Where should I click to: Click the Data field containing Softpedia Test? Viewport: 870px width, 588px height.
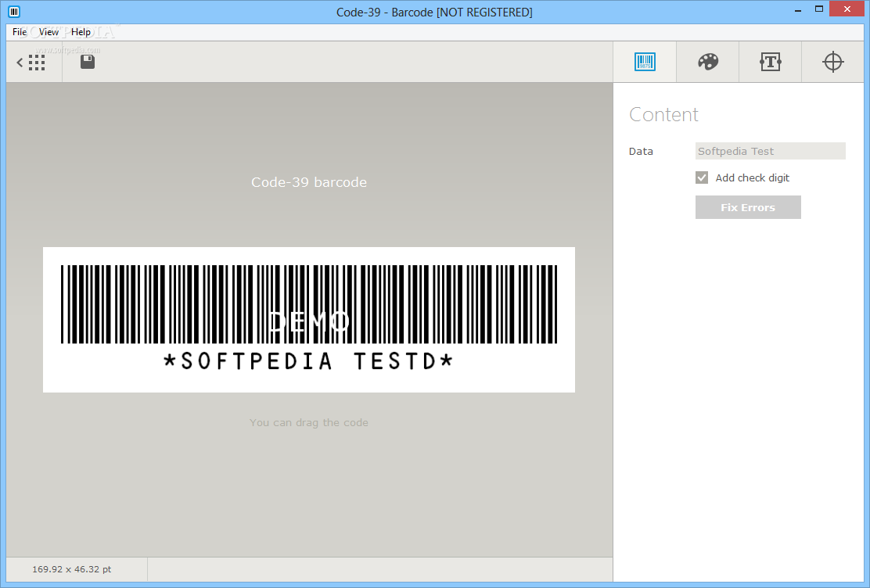click(x=770, y=151)
